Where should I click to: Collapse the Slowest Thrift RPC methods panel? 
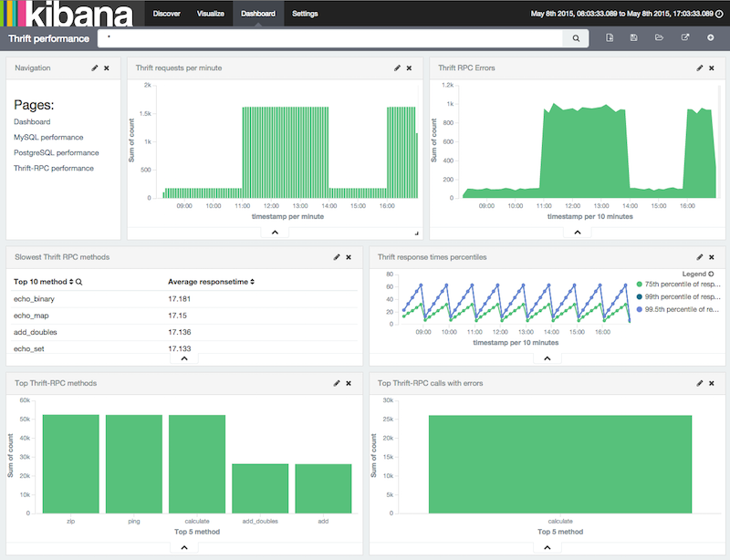[183, 358]
